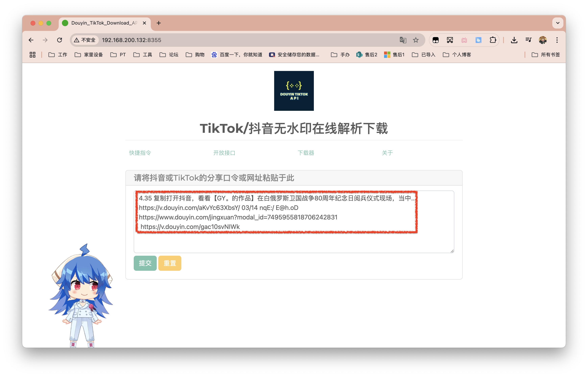Open the Chrome three-dot menu
Image resolution: width=588 pixels, height=377 pixels.
click(x=557, y=40)
